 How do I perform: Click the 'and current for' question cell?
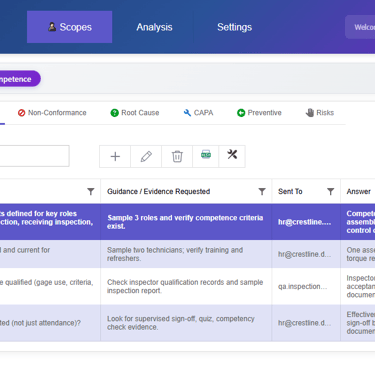click(50, 254)
